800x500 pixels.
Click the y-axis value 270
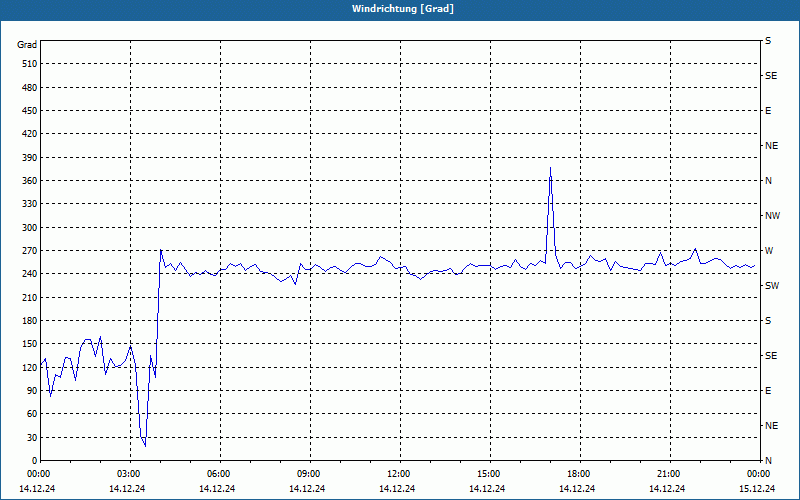(30, 251)
